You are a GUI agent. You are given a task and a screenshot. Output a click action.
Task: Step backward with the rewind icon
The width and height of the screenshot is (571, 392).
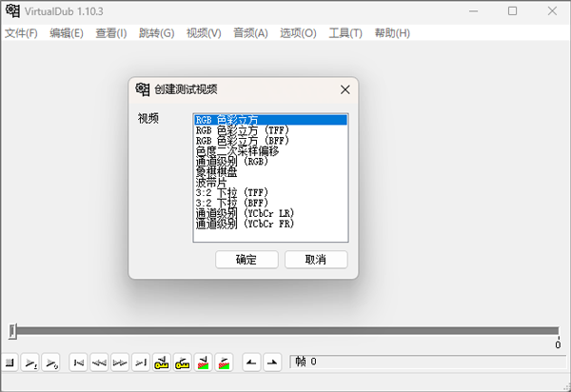coord(99,363)
